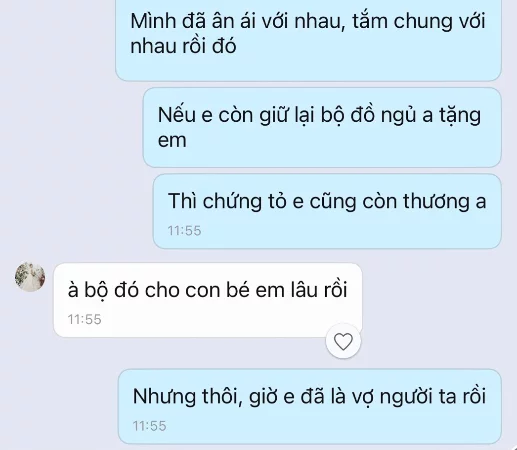
Task: Click the word 'Mình' at start of top message
Action: 153,21
